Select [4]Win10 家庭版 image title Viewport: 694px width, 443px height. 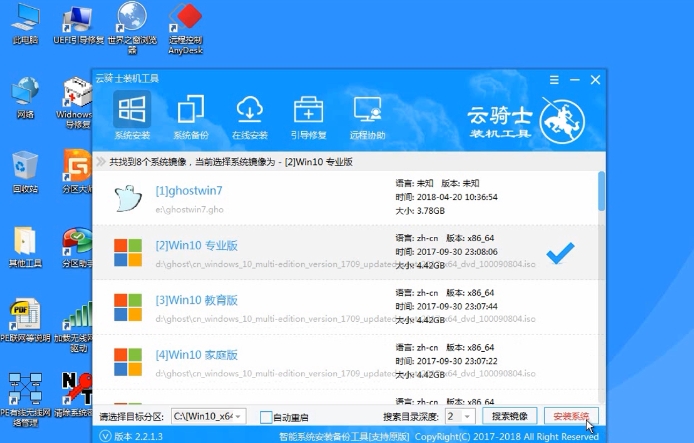tap(197, 355)
